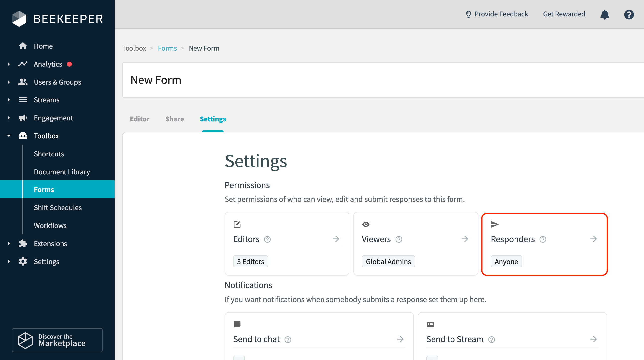This screenshot has height=360, width=644.
Task: Select Forms in the sidebar
Action: pos(57,189)
